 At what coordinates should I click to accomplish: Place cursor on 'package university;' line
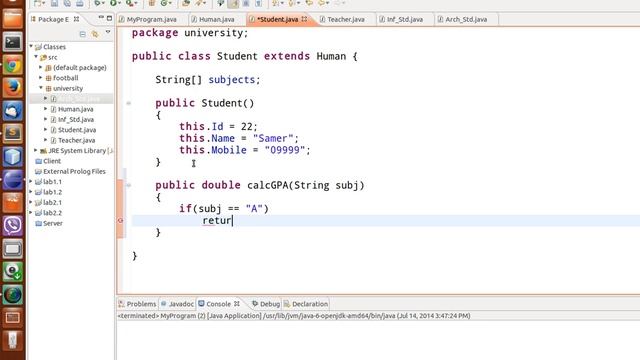click(x=190, y=33)
